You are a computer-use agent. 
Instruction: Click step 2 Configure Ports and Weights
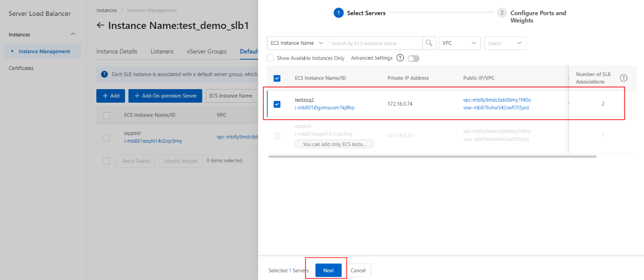click(x=532, y=16)
